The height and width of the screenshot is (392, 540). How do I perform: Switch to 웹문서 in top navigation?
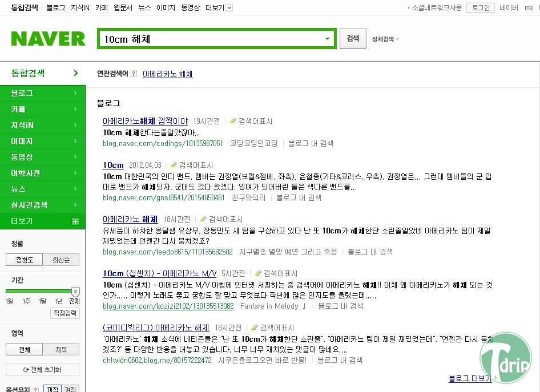123,7
